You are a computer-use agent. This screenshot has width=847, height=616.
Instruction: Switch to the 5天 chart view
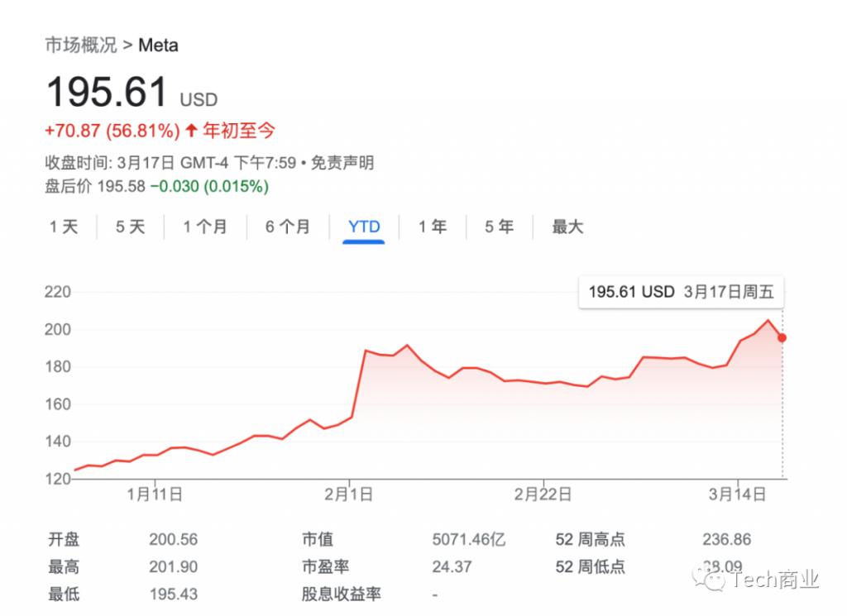point(129,226)
